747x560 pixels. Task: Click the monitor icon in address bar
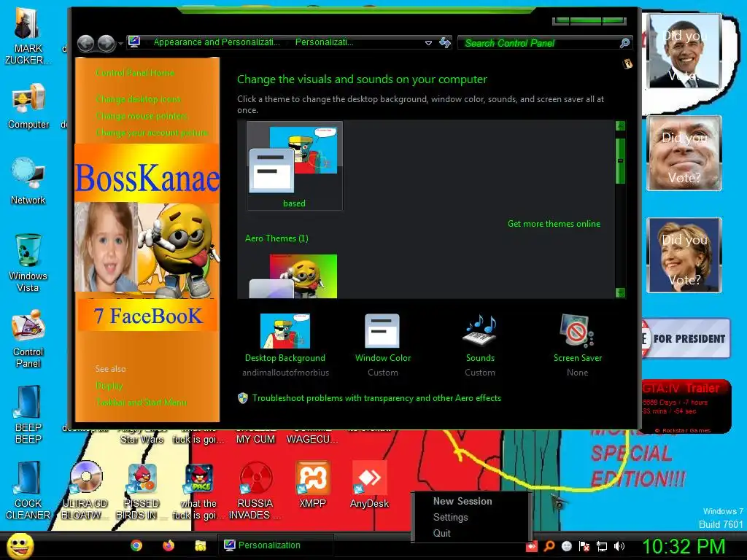tap(134, 42)
